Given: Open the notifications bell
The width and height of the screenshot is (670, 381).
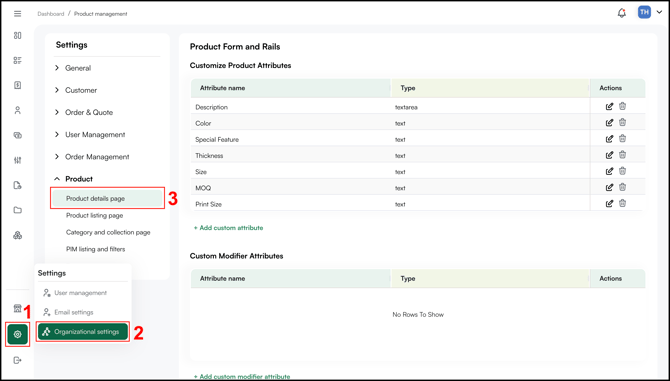Looking at the screenshot, I should point(622,13).
